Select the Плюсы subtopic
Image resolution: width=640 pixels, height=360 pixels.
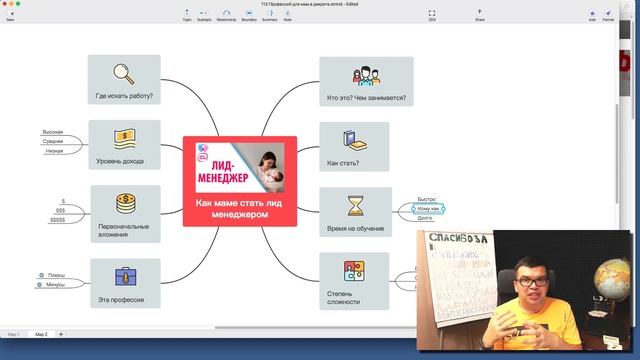pyautogui.click(x=56, y=275)
